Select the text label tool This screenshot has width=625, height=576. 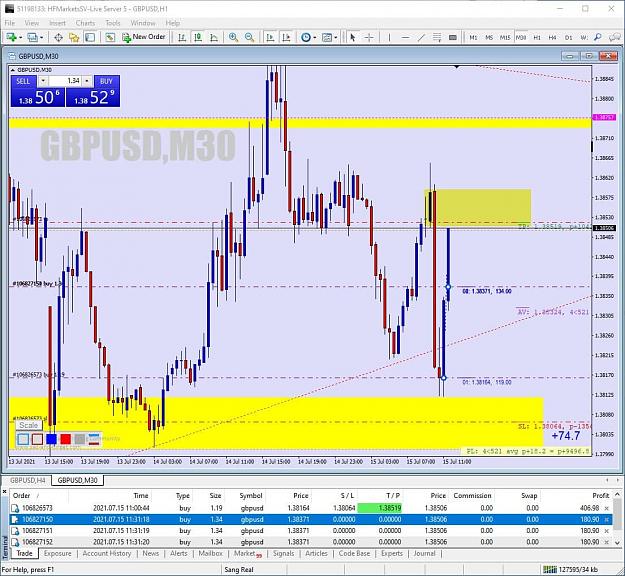point(453,37)
